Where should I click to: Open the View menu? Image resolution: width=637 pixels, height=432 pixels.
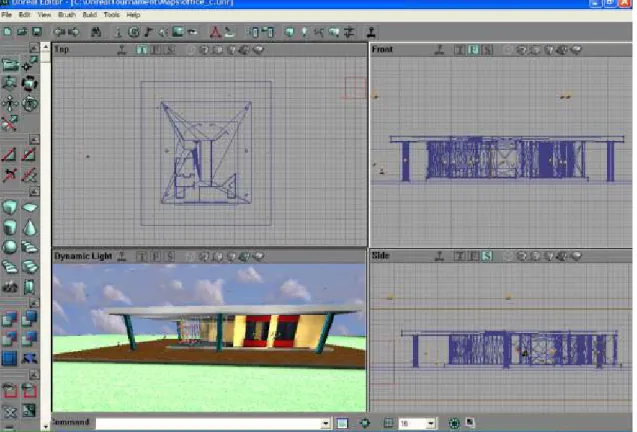(x=44, y=15)
